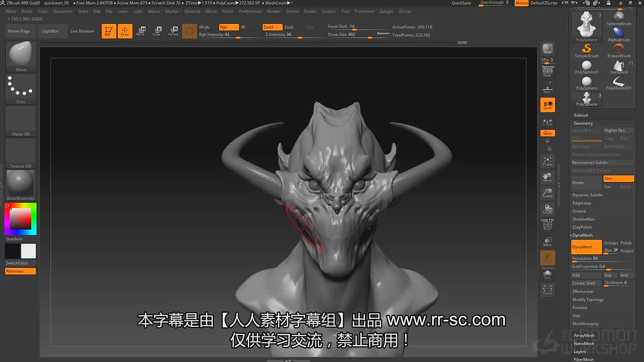Viewport: 644px width, 362px height.
Task: Open the BasicMaterial2 material selector
Action: (21, 186)
